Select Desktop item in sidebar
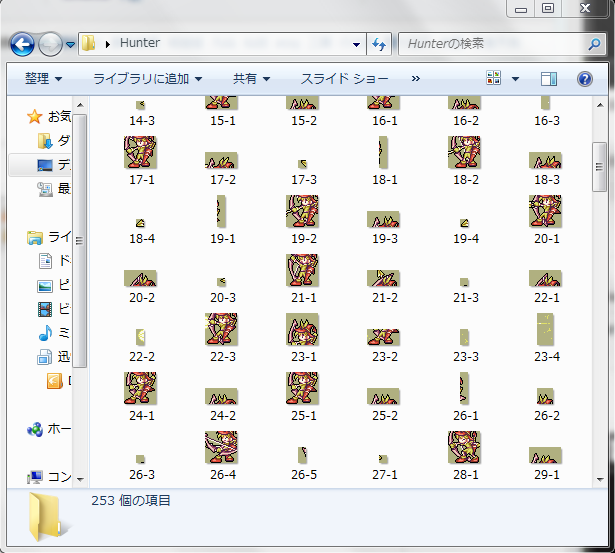This screenshot has width=615, height=553. click(x=54, y=165)
